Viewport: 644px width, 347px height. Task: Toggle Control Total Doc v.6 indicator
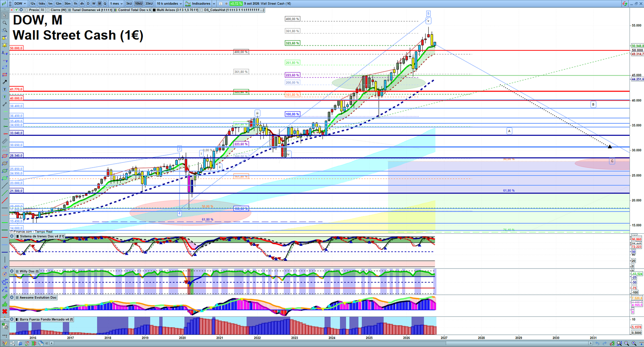[116, 10]
